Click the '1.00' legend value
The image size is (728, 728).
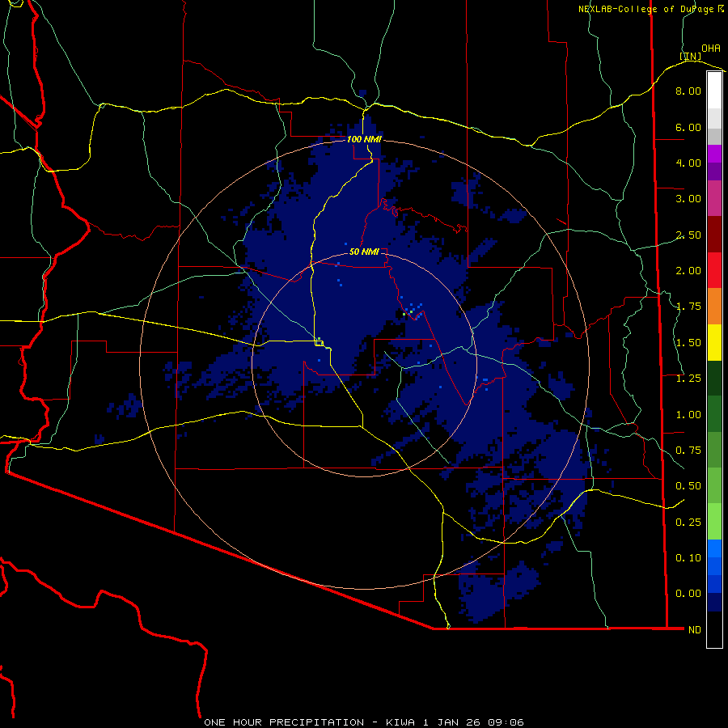click(x=688, y=415)
